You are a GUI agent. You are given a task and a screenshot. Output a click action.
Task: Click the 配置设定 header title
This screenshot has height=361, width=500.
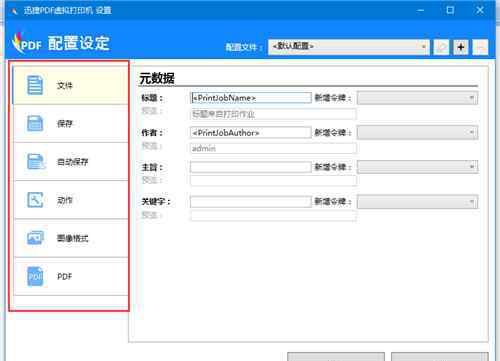pos(79,43)
